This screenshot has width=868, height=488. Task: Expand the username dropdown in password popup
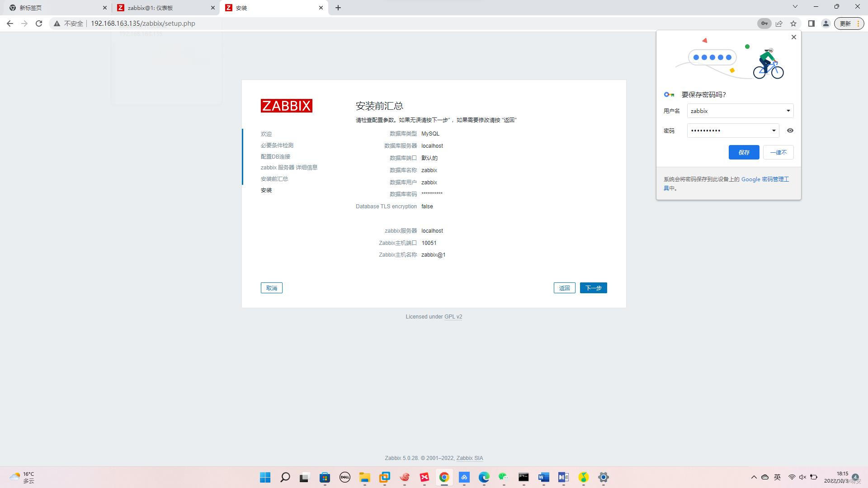coord(788,111)
